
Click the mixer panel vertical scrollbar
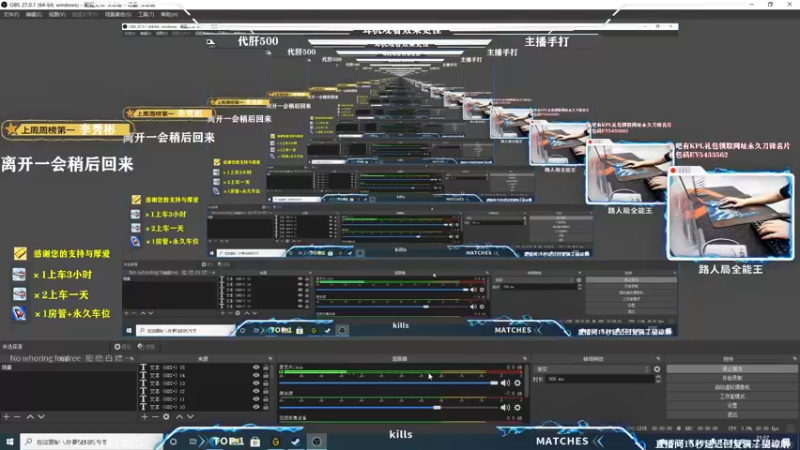pyautogui.click(x=526, y=380)
